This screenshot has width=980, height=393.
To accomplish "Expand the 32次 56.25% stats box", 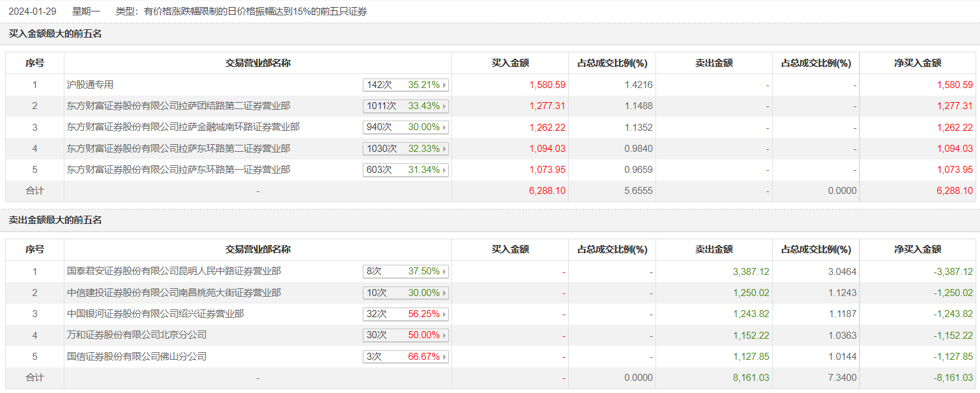I will [x=406, y=314].
